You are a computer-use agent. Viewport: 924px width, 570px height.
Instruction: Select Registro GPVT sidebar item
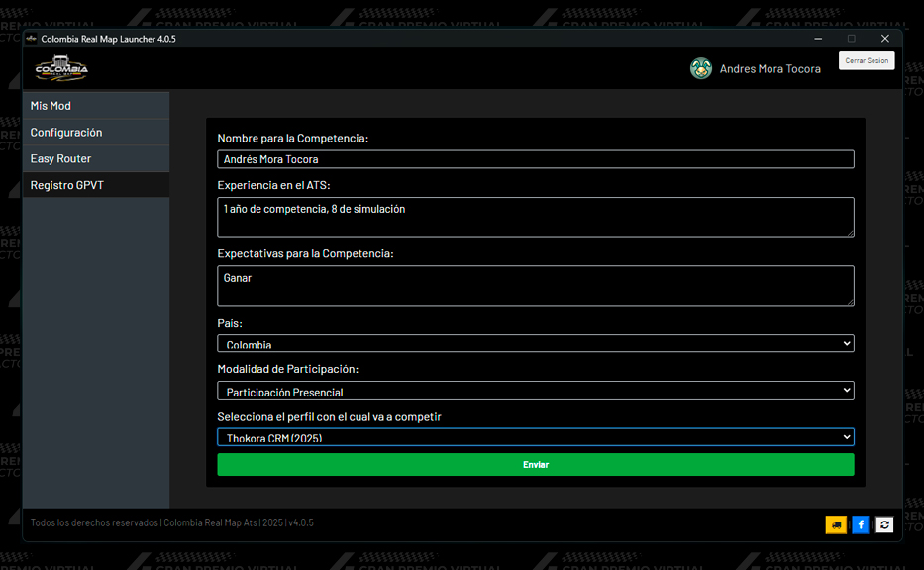(x=96, y=185)
